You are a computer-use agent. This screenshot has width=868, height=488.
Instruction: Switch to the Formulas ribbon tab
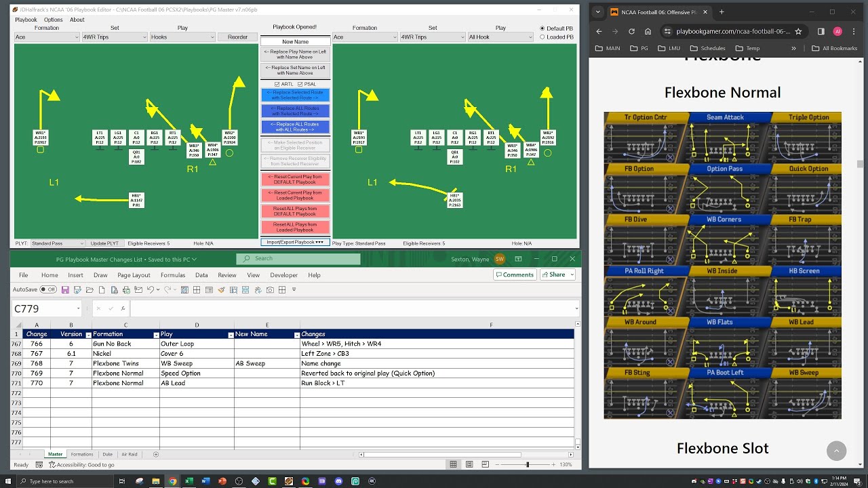(x=173, y=275)
